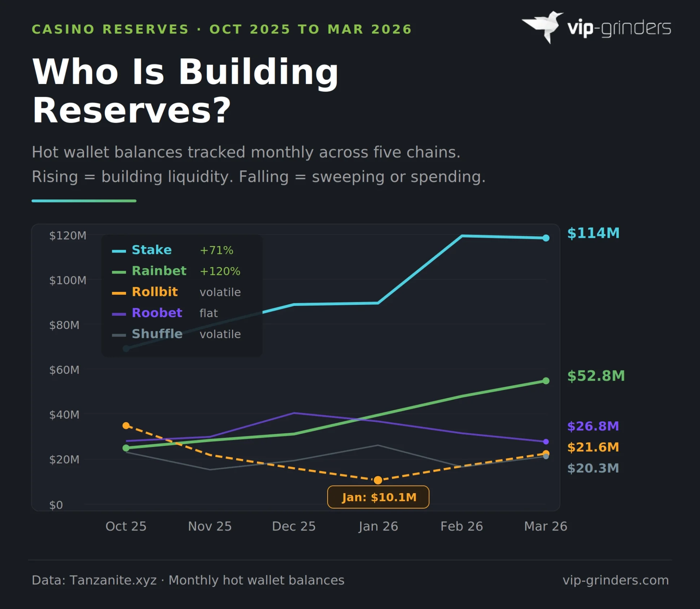This screenshot has height=609, width=700.
Task: Click the cyan Stake legend color swatch
Action: [x=119, y=251]
